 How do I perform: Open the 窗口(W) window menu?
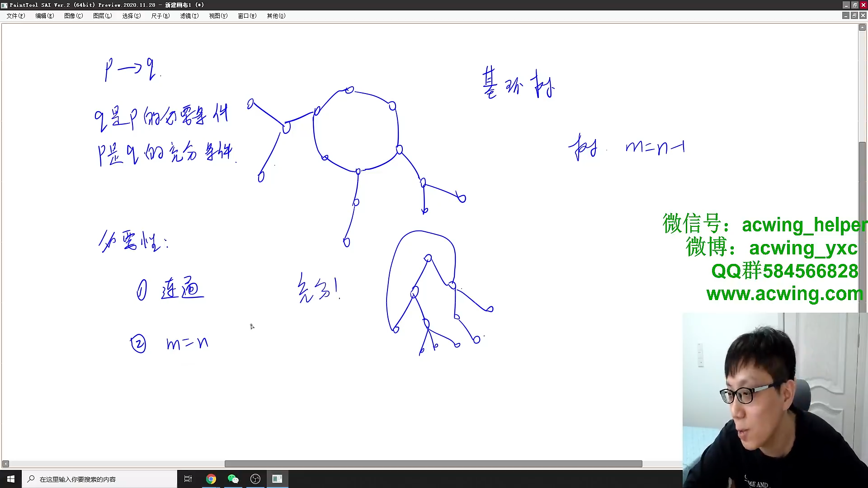(247, 16)
